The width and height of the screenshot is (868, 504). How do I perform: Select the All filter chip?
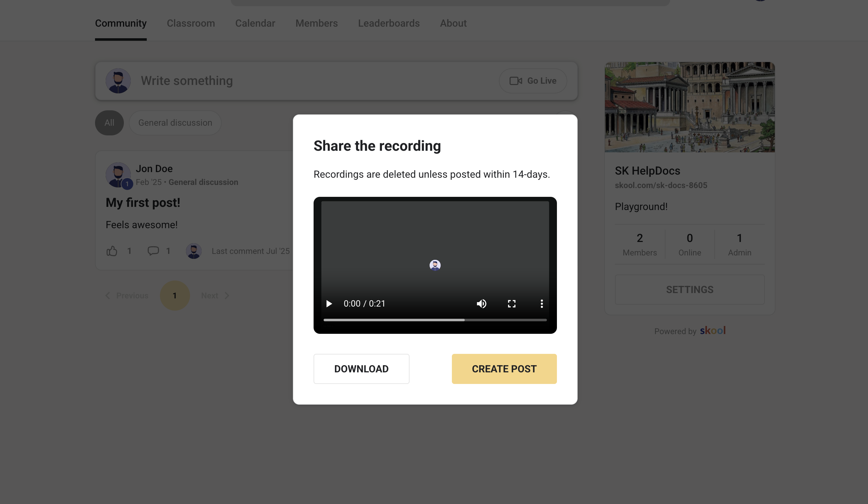[109, 123]
